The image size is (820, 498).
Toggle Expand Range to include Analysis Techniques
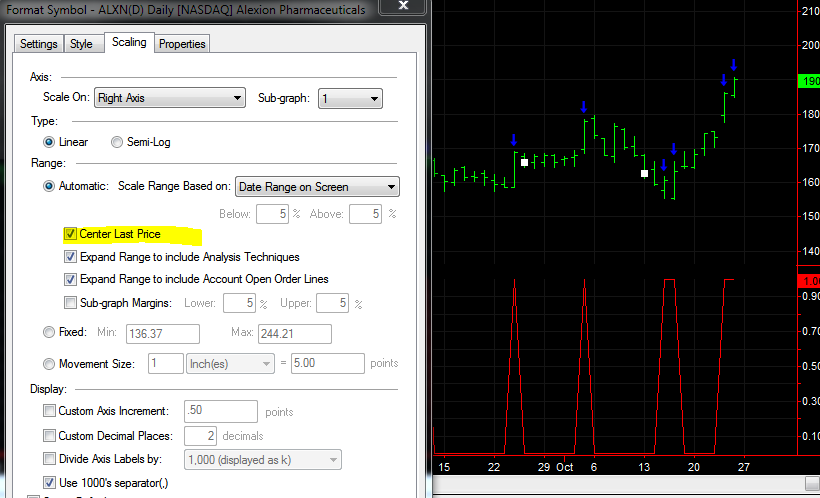point(70,257)
